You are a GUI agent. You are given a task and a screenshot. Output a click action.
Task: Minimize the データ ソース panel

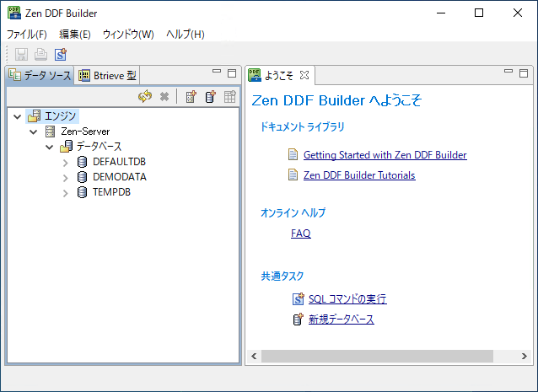(x=217, y=73)
